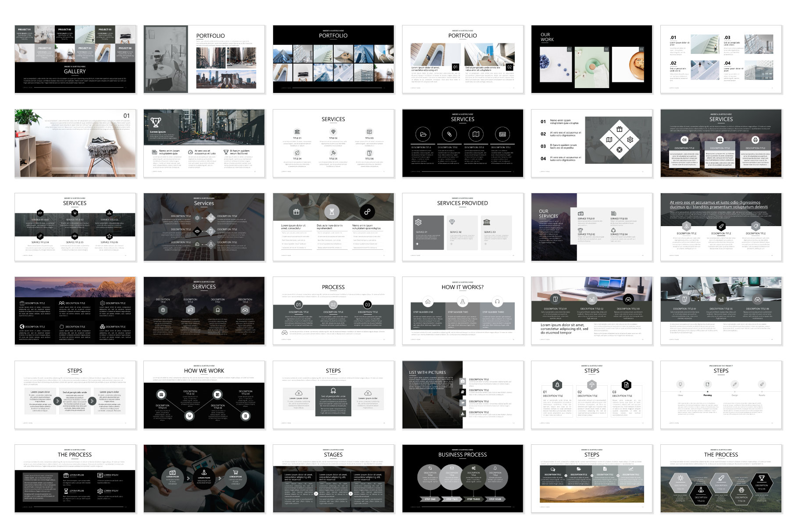Click the Step Two arrow banner
798x532 pixels.
point(452,499)
